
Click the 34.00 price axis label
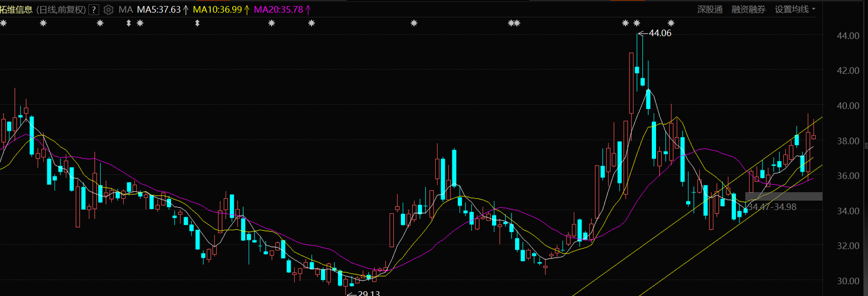coord(847,211)
